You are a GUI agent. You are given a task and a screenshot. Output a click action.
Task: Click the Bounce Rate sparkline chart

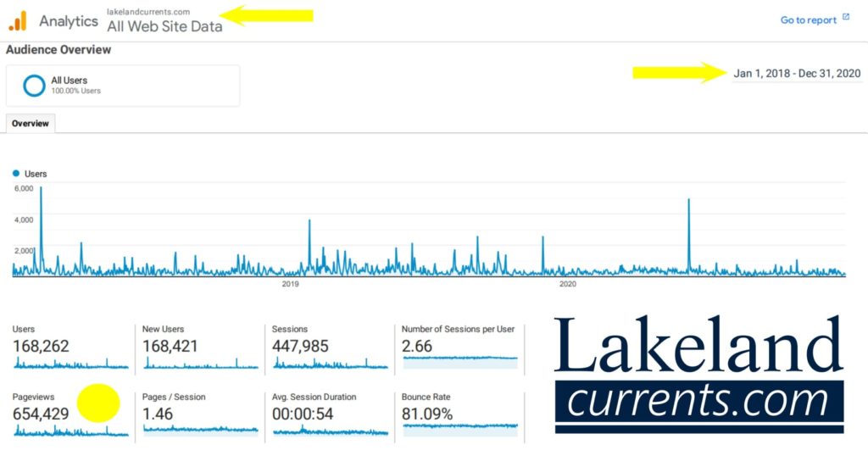tap(460, 430)
